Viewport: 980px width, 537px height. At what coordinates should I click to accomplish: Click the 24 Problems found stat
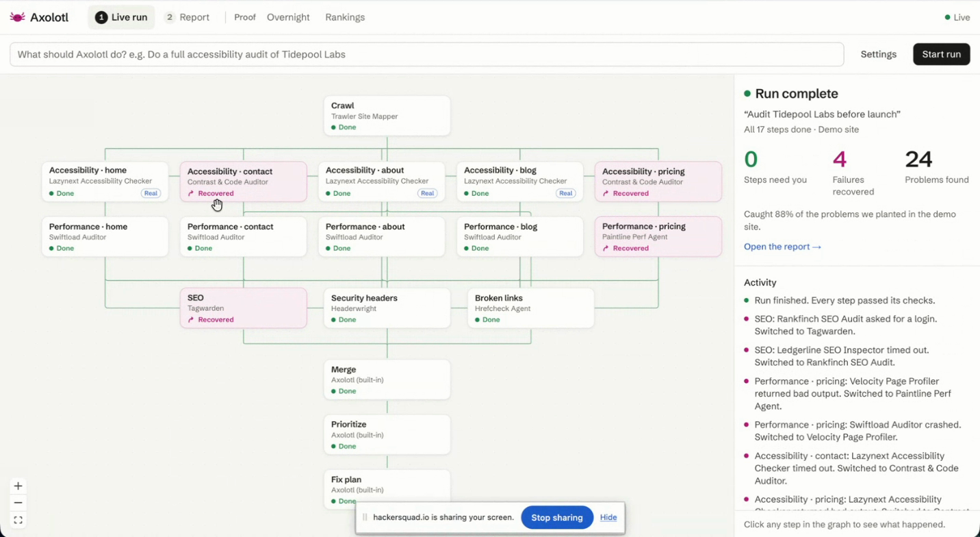[x=937, y=168]
